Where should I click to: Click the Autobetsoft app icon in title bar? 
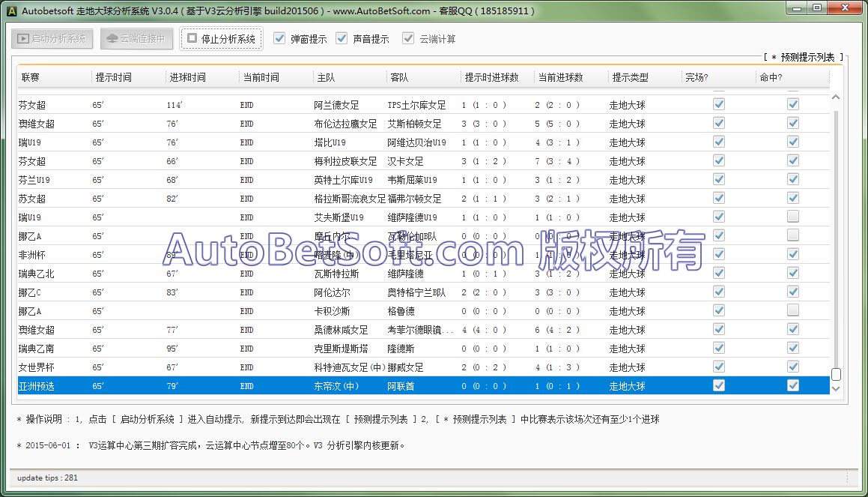[x=11, y=10]
